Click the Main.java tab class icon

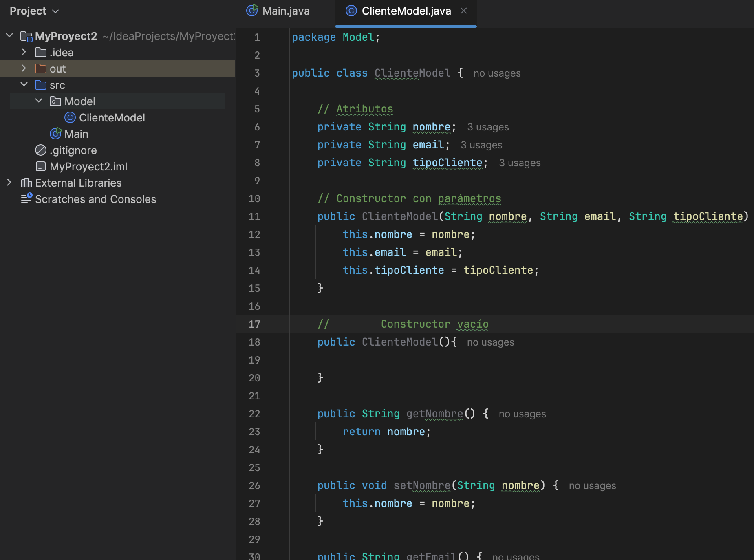252,10
